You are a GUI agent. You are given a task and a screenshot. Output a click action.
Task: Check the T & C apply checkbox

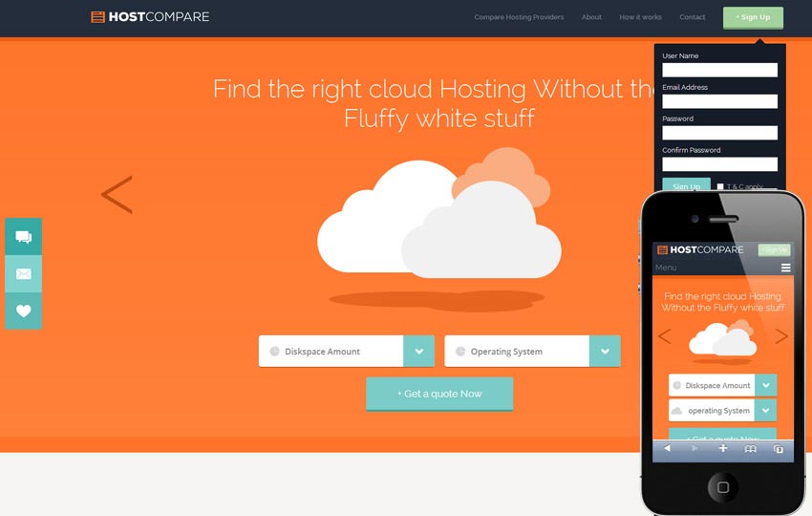pos(720,187)
